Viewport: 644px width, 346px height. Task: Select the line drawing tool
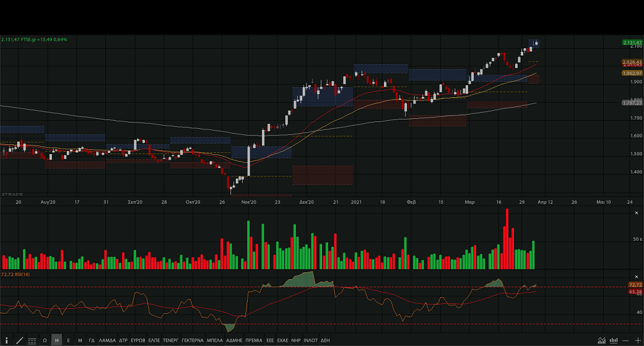19,340
